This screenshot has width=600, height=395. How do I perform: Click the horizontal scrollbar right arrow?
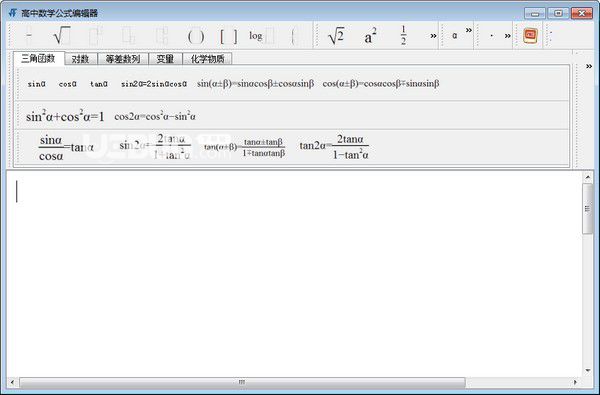pos(575,382)
